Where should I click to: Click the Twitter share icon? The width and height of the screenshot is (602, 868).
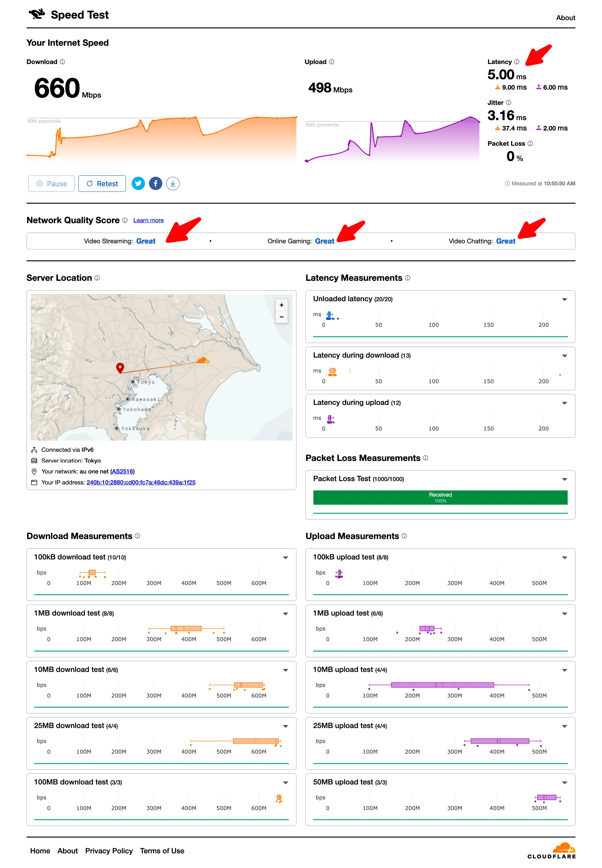click(x=138, y=184)
